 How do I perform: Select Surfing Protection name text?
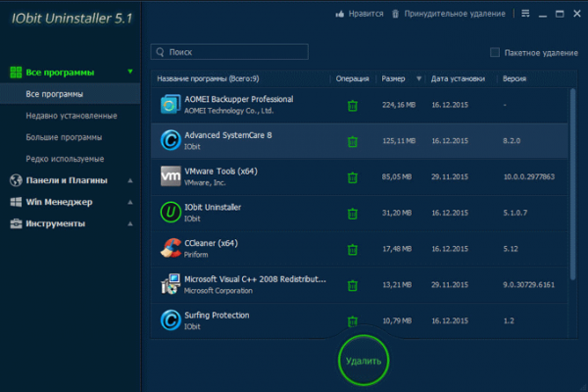pos(217,316)
